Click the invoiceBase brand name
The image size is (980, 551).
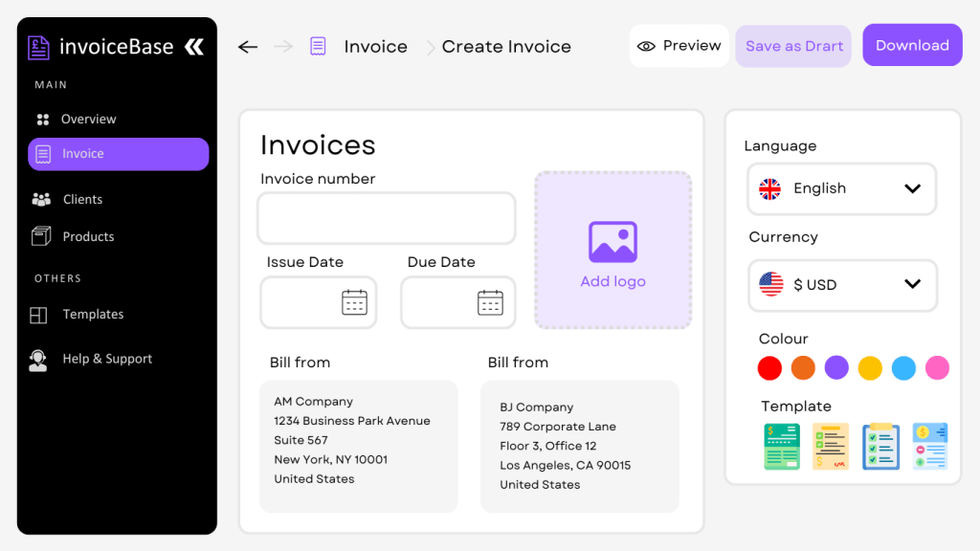click(x=116, y=47)
